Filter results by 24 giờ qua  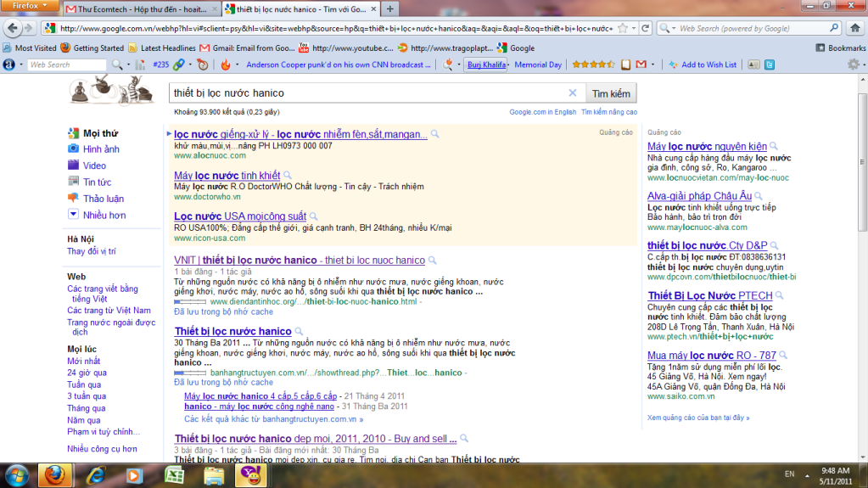click(87, 373)
